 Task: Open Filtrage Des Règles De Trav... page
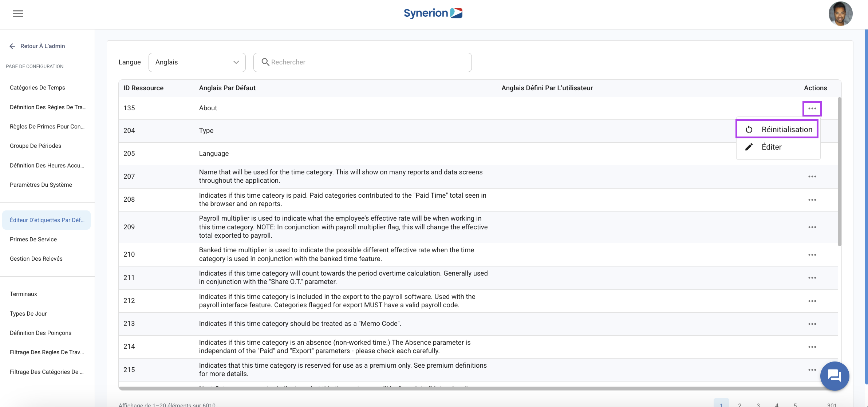47,352
